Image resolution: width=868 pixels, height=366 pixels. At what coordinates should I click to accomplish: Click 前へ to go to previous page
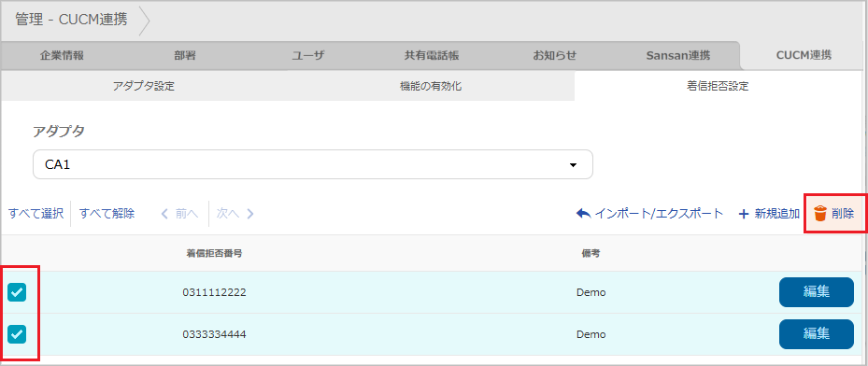pyautogui.click(x=186, y=214)
